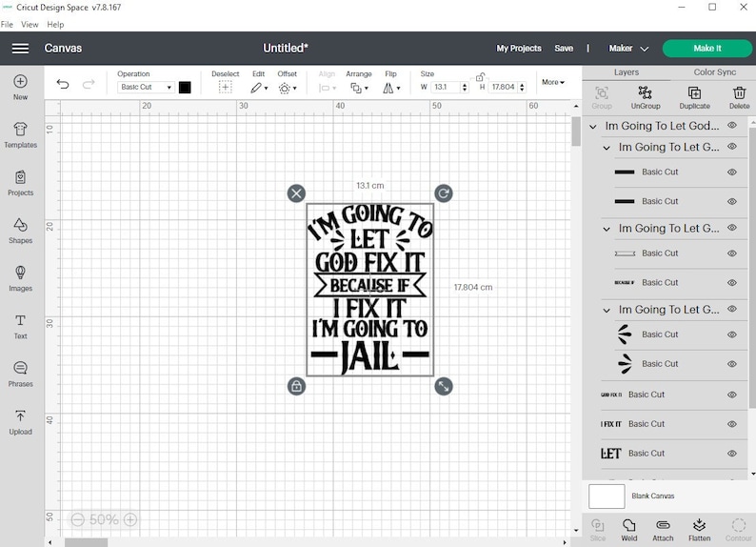Hide the first Basic Cut line layer
This screenshot has height=547, width=756.
[732, 172]
